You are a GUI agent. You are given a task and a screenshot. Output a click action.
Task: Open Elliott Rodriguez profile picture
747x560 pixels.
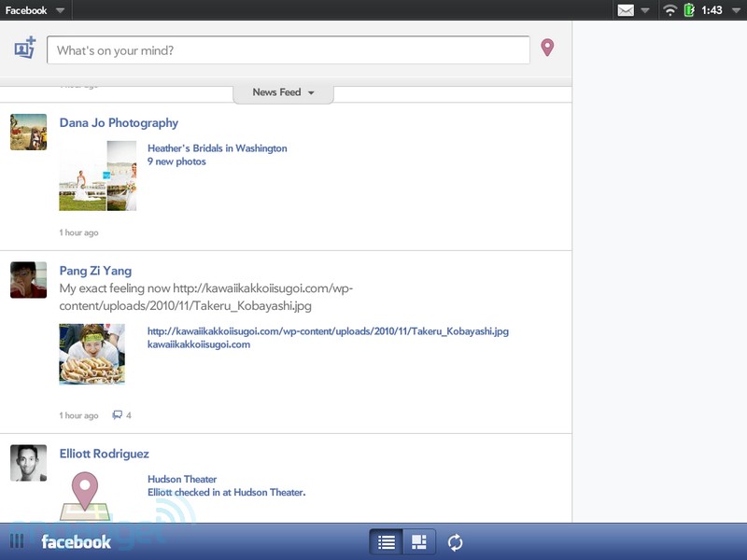point(29,463)
